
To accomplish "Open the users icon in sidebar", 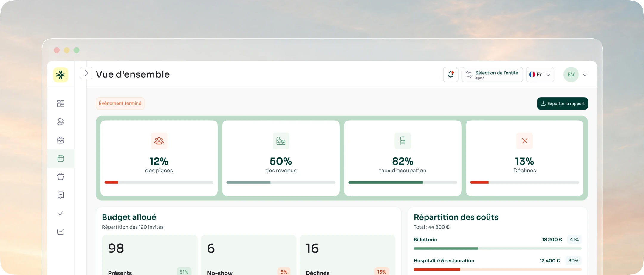I will pyautogui.click(x=61, y=122).
